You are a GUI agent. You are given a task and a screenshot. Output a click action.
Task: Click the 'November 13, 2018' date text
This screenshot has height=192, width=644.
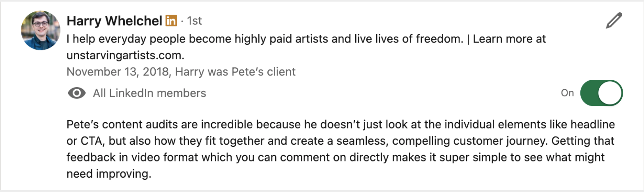118,72
